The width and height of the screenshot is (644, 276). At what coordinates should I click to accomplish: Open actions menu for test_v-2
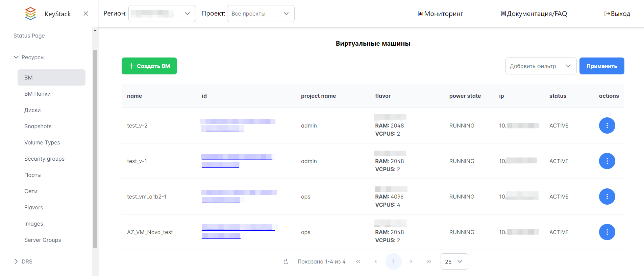[x=607, y=125]
